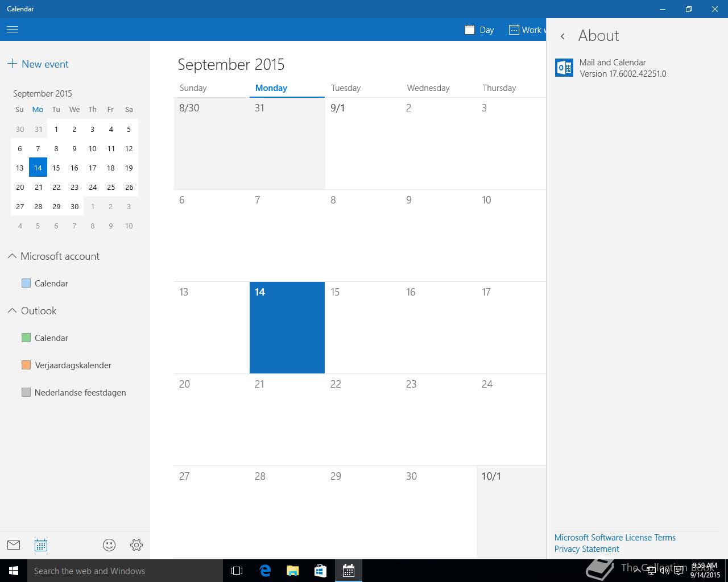Click the mini calendar September 2015 header
Viewport: 728px width, 582px height.
[43, 94]
